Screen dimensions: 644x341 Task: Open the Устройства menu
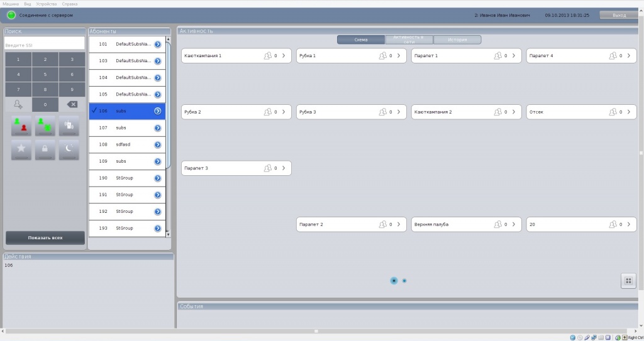point(47,4)
